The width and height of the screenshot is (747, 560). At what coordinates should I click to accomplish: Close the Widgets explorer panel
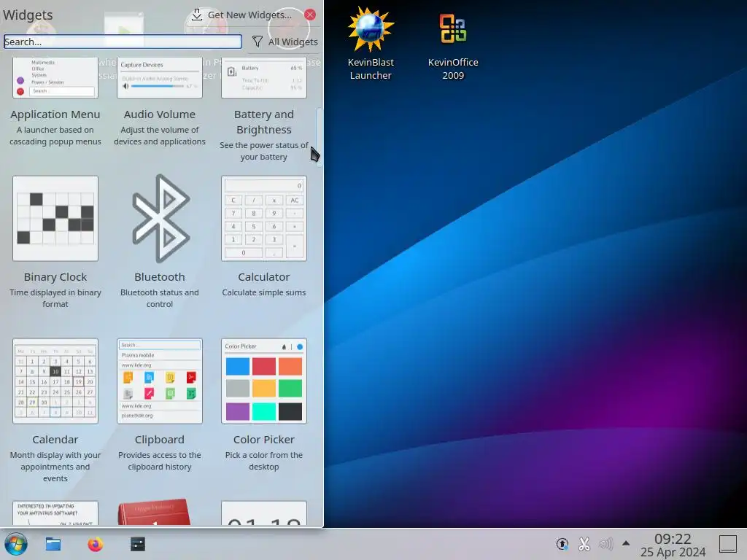point(310,15)
